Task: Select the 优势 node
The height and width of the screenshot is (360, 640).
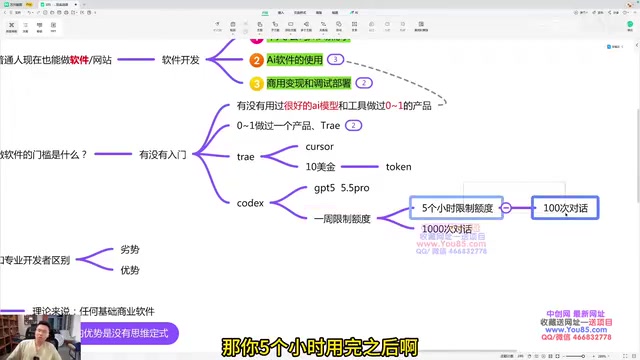Action: click(130, 270)
